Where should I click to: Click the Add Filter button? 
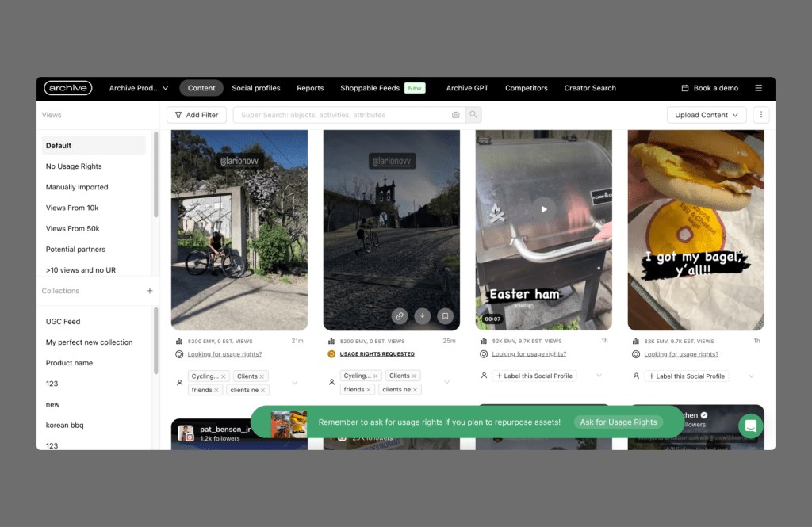click(197, 115)
